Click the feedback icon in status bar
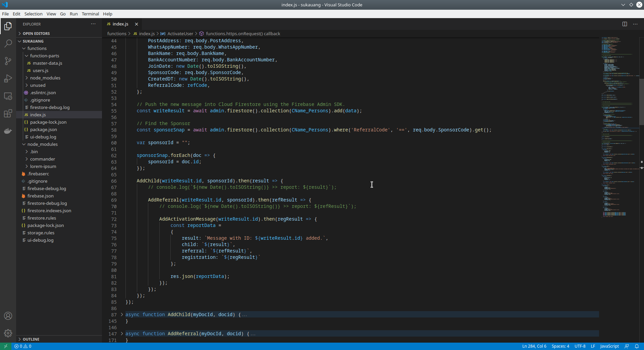 [627, 346]
